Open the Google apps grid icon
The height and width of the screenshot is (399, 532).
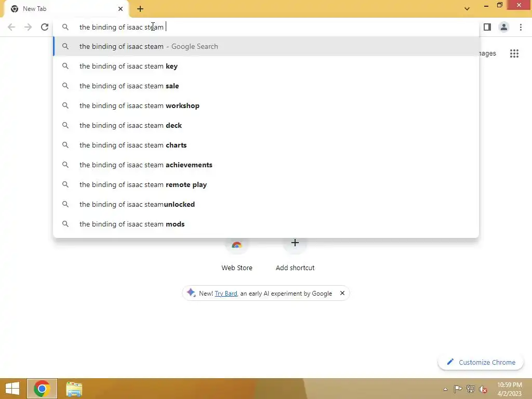514,54
